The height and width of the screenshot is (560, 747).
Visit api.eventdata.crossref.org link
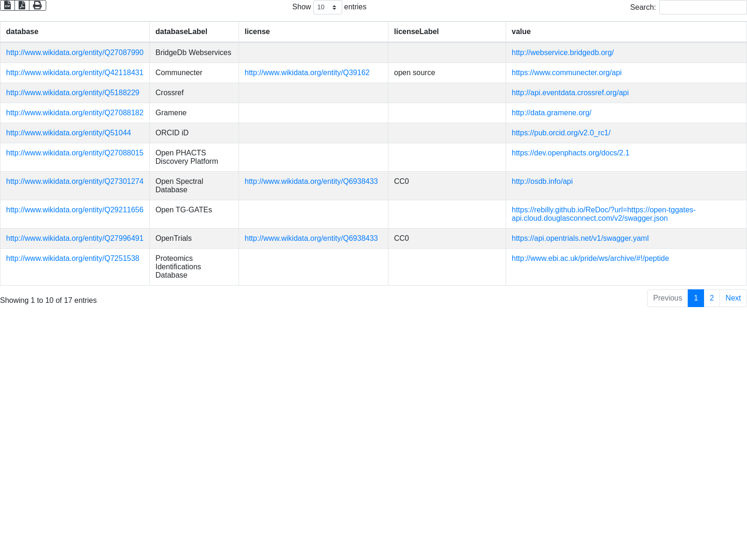click(570, 93)
